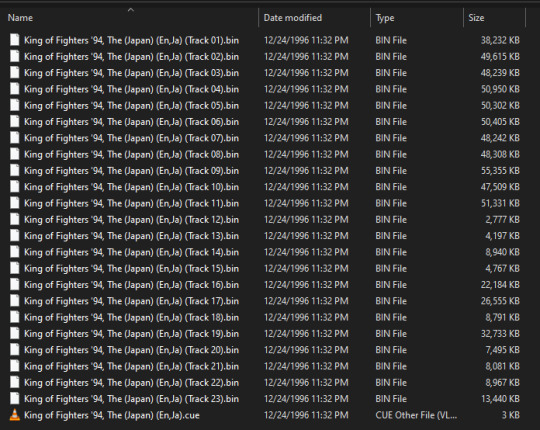Click the file icon for Track 09.bin

point(14,170)
